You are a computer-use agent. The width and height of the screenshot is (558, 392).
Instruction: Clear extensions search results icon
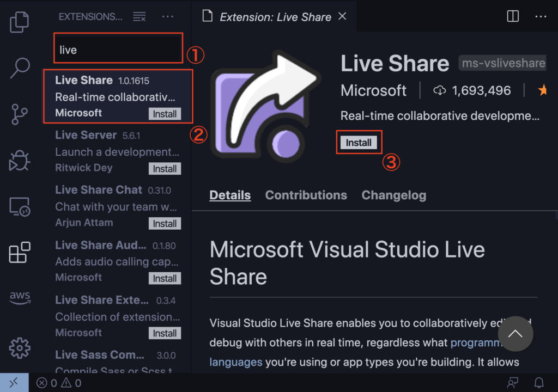(x=139, y=17)
